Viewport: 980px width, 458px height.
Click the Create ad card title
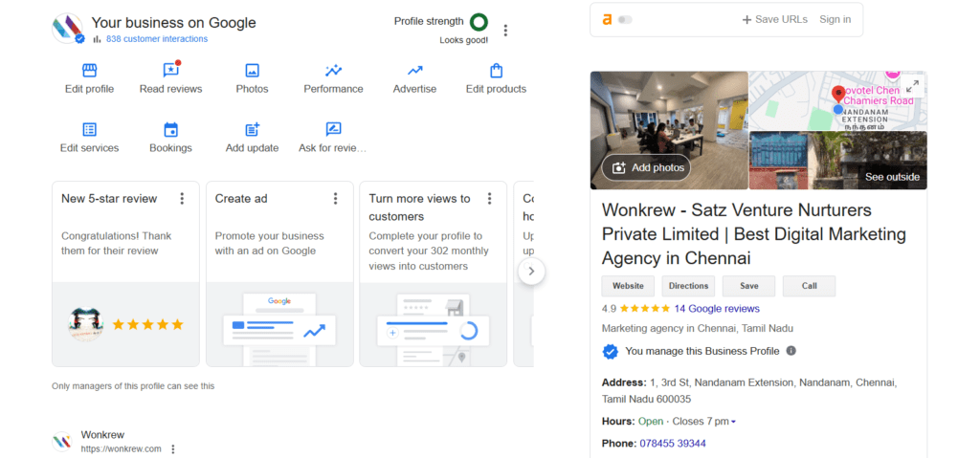(241, 199)
